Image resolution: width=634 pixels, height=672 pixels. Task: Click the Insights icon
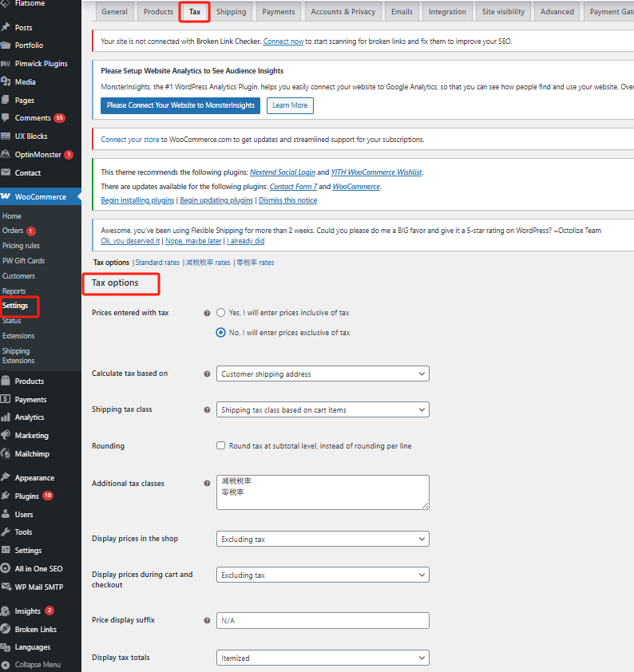point(6,611)
